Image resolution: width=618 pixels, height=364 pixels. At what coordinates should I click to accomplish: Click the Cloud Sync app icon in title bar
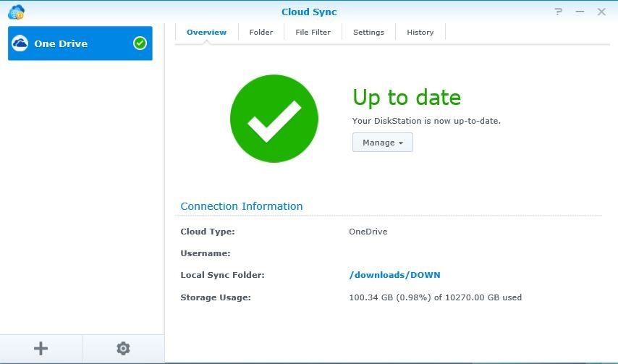tap(16, 12)
